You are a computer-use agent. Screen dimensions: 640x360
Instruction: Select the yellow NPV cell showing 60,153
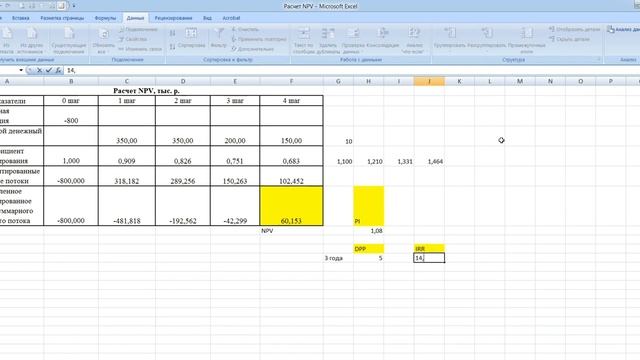291,206
